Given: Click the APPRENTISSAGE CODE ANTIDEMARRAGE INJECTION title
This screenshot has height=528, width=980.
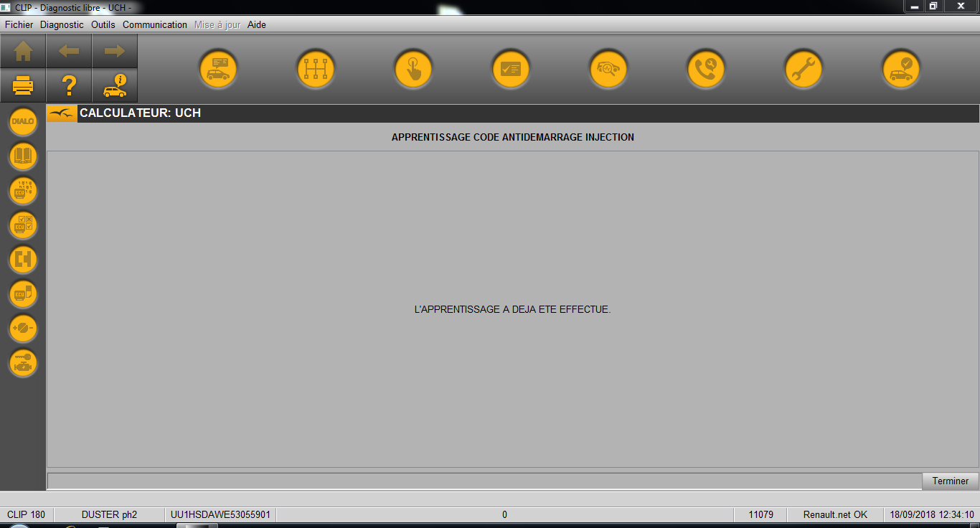Looking at the screenshot, I should [x=513, y=137].
